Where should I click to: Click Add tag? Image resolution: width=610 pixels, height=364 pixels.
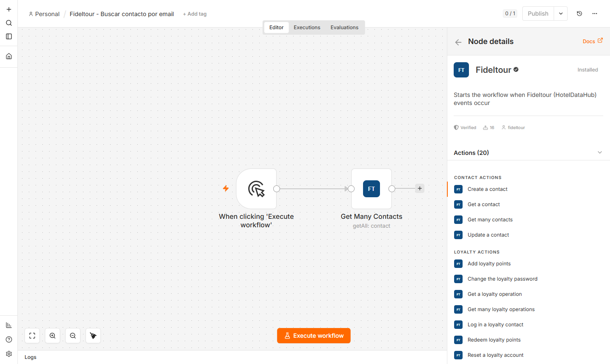195,14
